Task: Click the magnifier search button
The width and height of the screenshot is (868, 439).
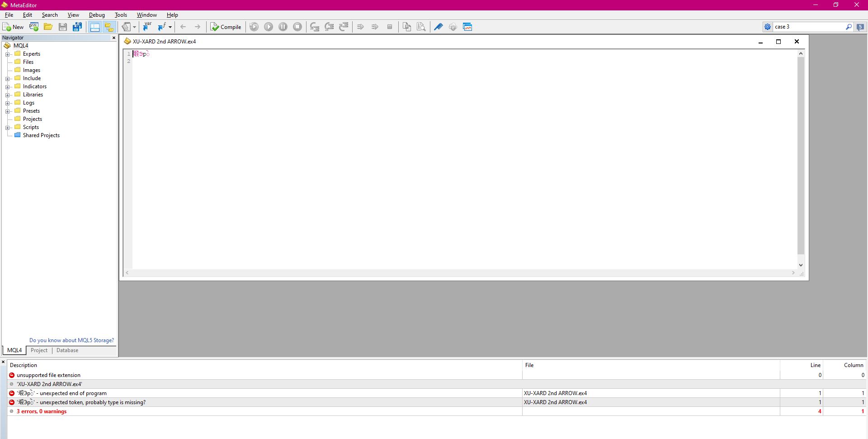Action: (849, 27)
